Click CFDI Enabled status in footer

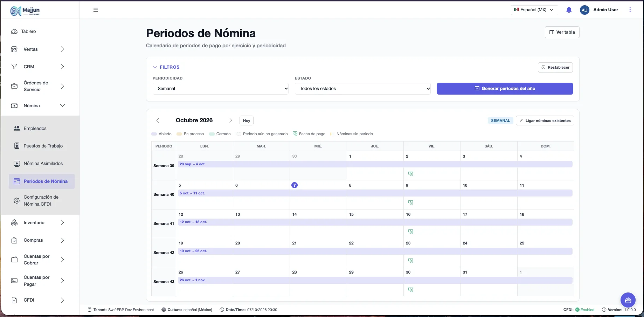coord(579,310)
